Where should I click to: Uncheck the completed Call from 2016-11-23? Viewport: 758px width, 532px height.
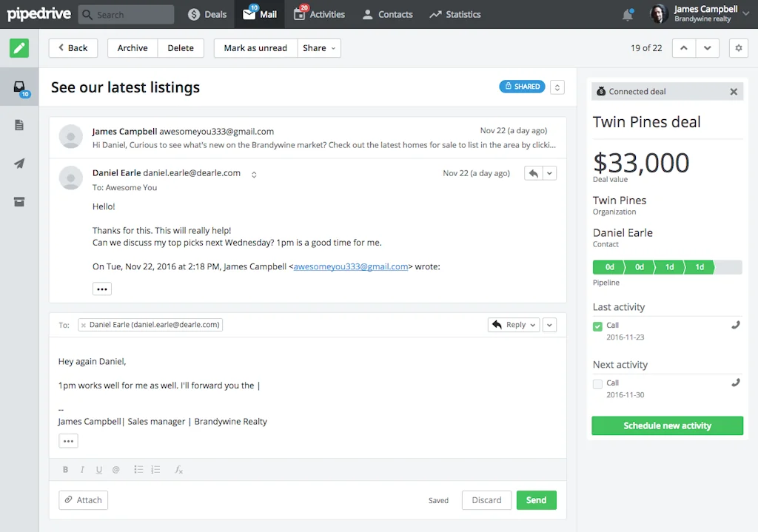[597, 326]
